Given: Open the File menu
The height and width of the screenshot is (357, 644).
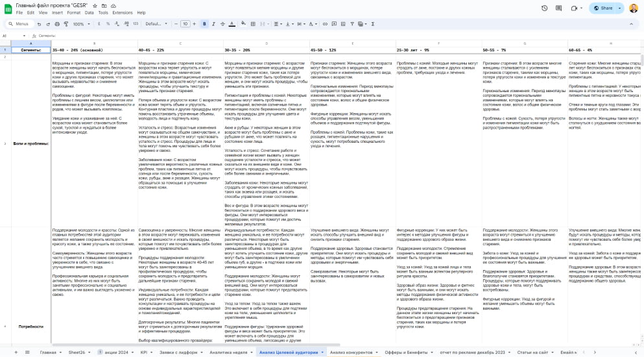Looking at the screenshot, I should click(x=19, y=13).
